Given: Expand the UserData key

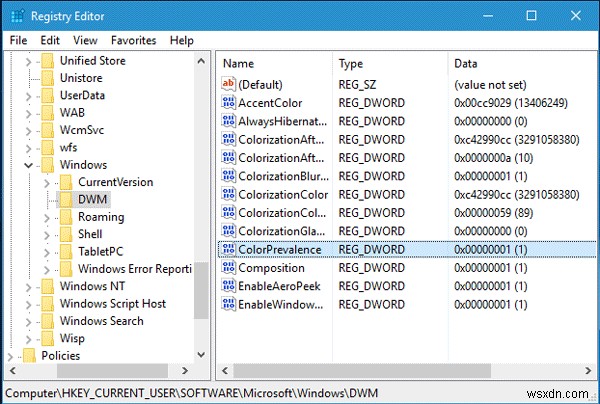Looking at the screenshot, I should click(x=28, y=96).
